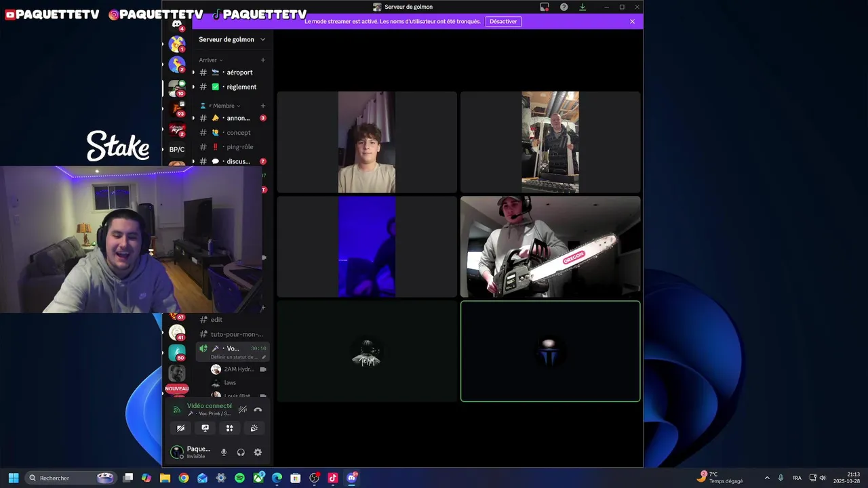Select the curly-haired boy video tile
Image resolution: width=868 pixels, height=488 pixels.
[367, 142]
